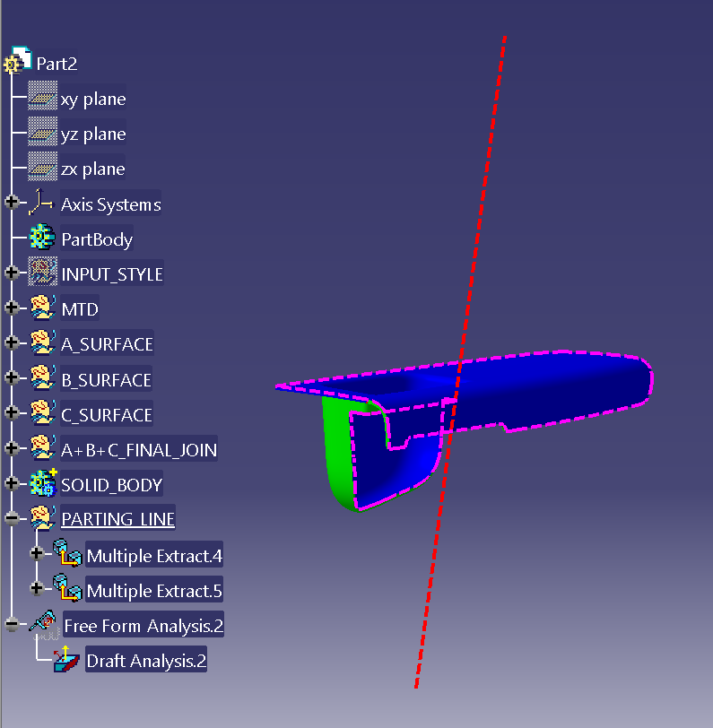This screenshot has width=713, height=728.
Task: Click the A+B+C_FINAL_JOIN set icon
Action: click(43, 447)
